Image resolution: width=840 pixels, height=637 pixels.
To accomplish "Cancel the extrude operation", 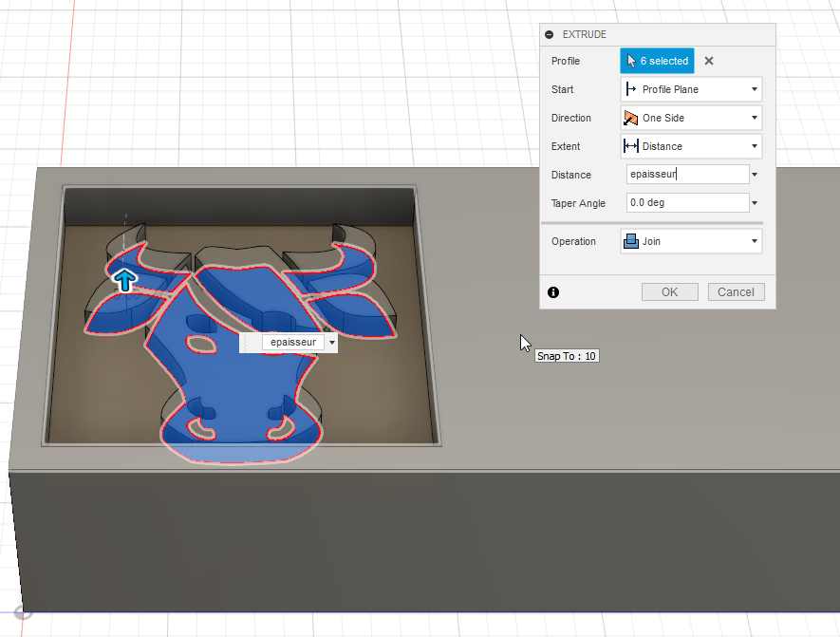I will click(737, 292).
